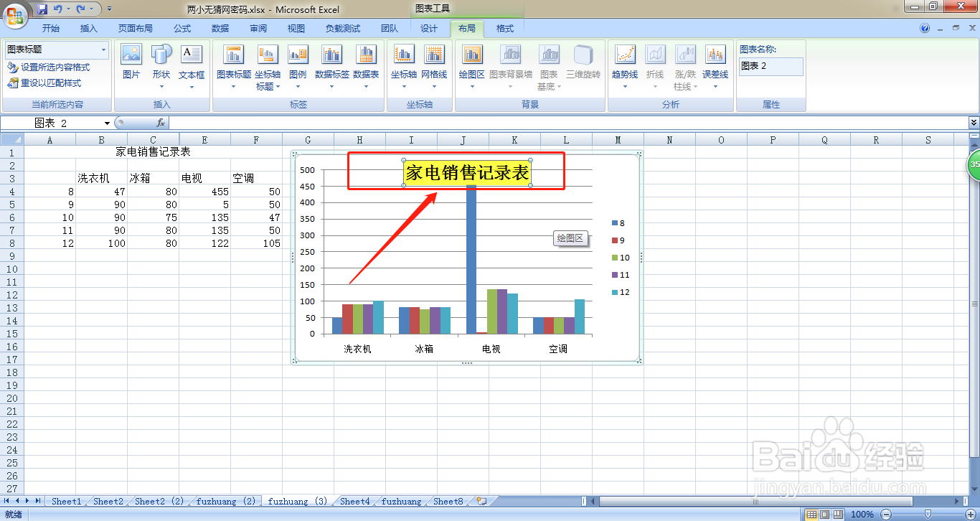Open the 页面布局 ribbon tab
The height and width of the screenshot is (521, 980).
coord(136,29)
